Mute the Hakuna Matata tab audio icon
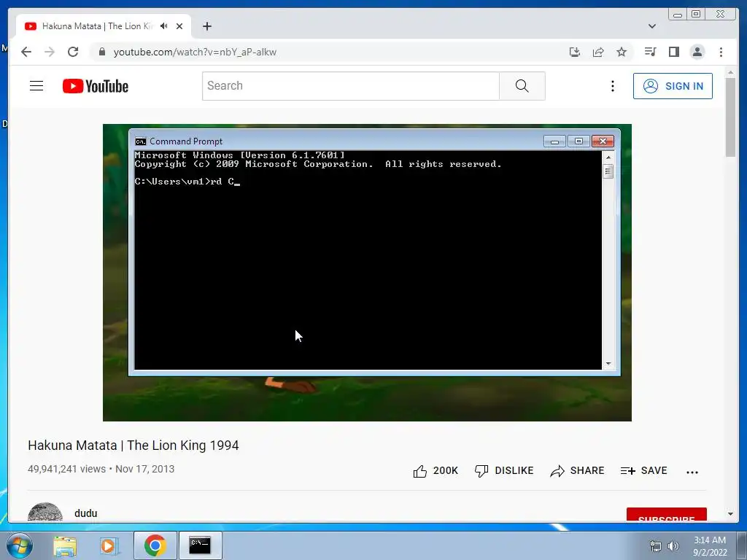 (164, 26)
